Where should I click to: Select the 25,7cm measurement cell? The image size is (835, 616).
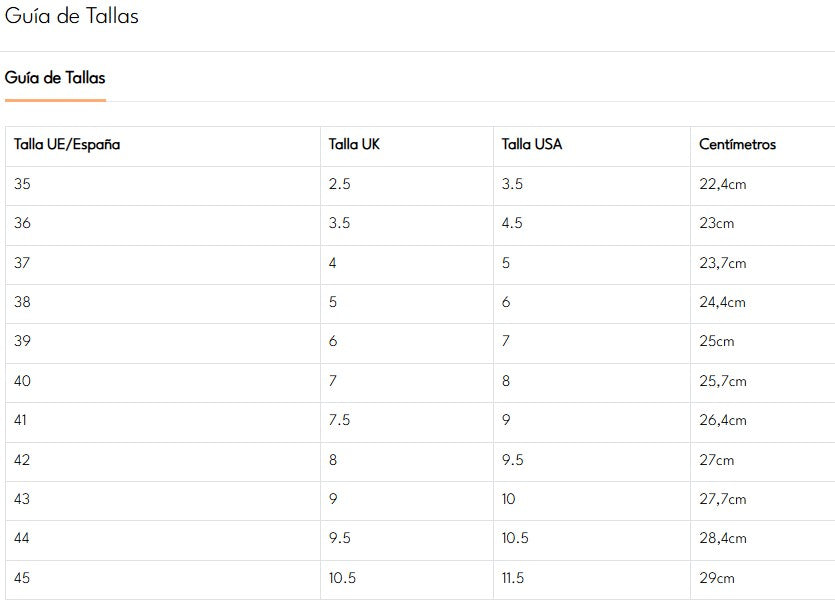tap(723, 381)
